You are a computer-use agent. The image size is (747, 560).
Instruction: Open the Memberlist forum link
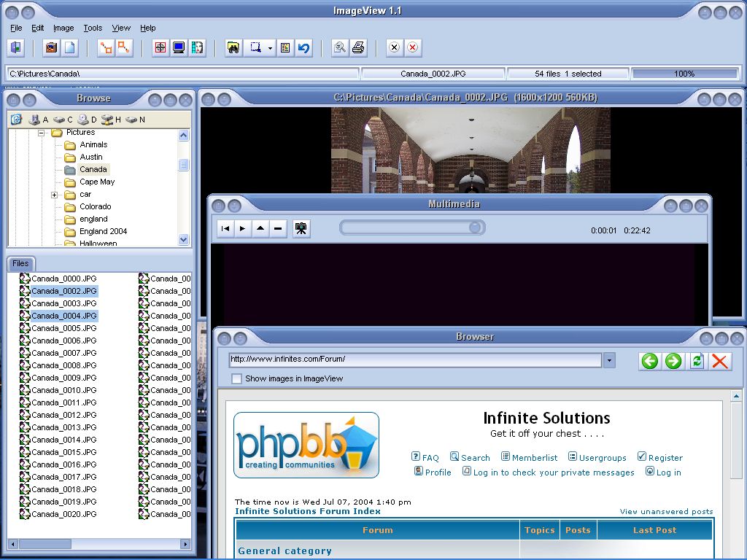530,457
